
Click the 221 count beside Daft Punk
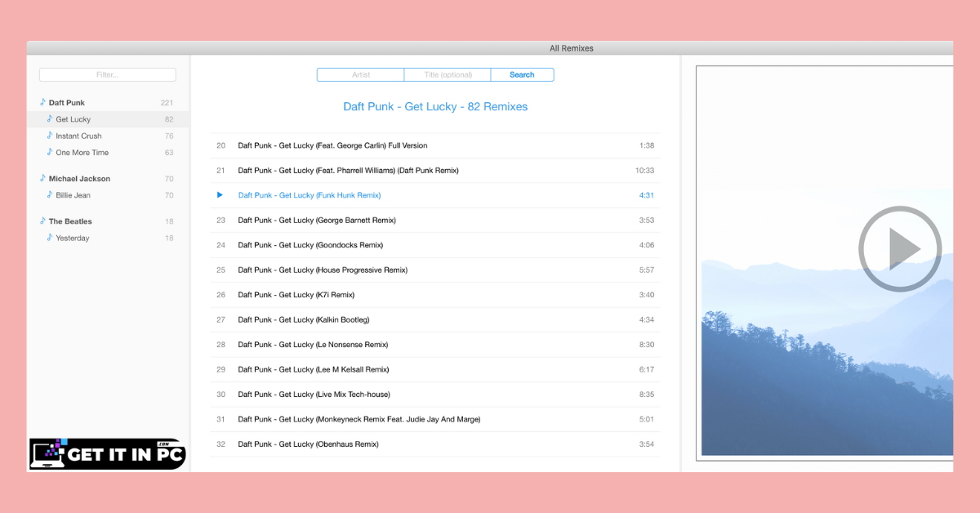(x=167, y=103)
